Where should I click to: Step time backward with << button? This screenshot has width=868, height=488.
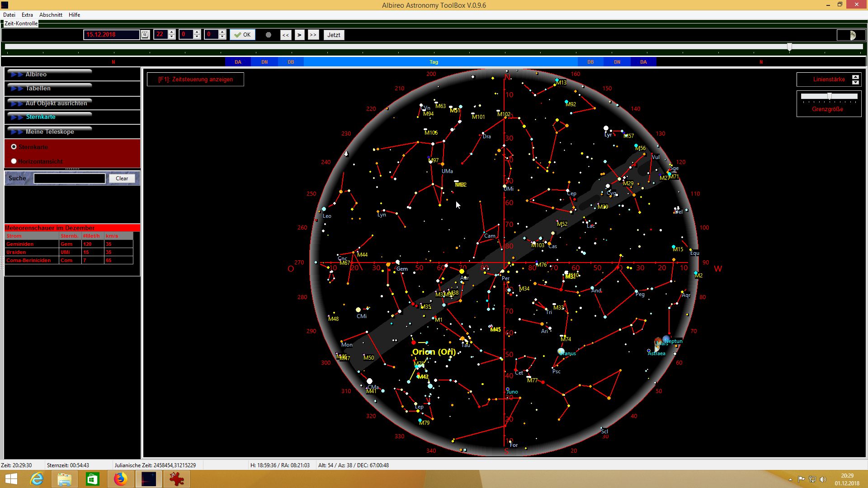(x=286, y=35)
